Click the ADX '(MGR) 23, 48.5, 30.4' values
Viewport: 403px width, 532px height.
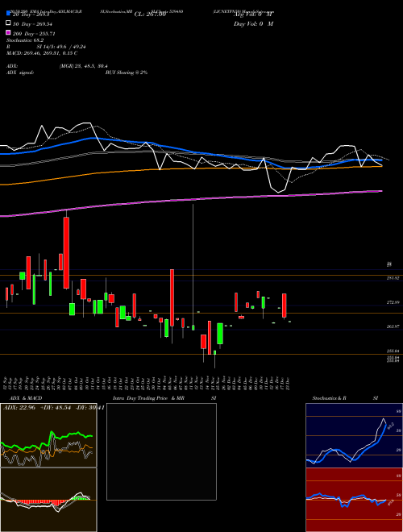[84, 66]
